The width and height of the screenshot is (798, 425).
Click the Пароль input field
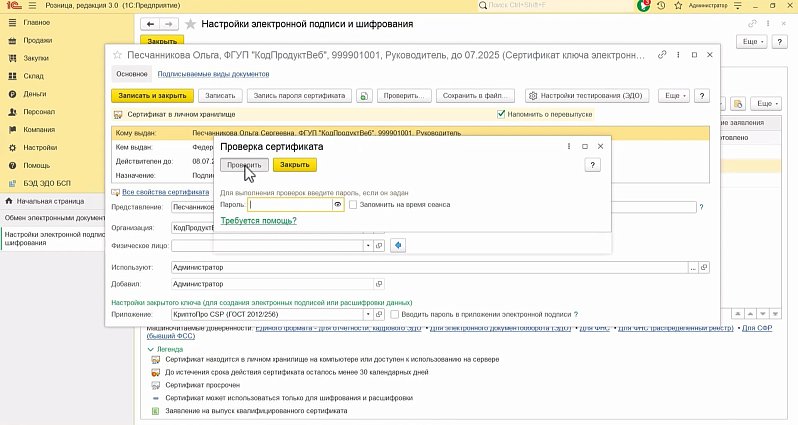(x=290, y=205)
